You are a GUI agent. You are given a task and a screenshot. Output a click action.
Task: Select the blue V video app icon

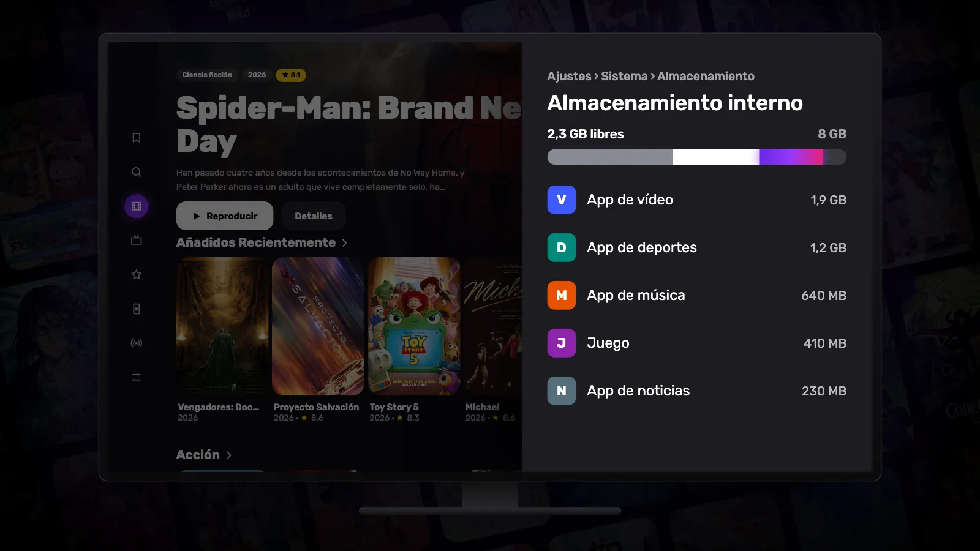point(562,200)
